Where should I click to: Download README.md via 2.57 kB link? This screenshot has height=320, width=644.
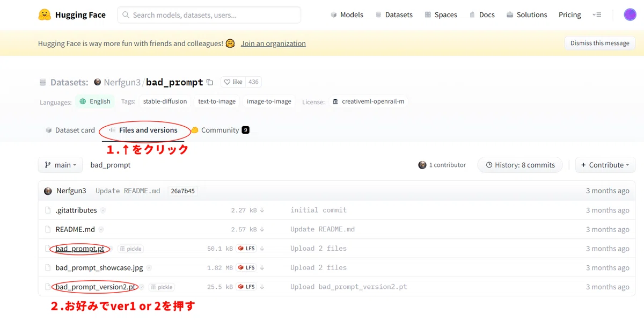pos(248,229)
